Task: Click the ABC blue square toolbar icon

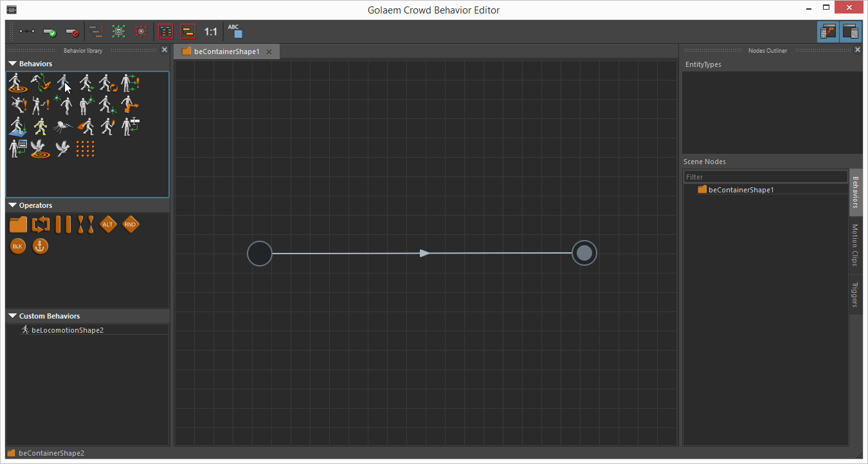Action: pos(235,32)
